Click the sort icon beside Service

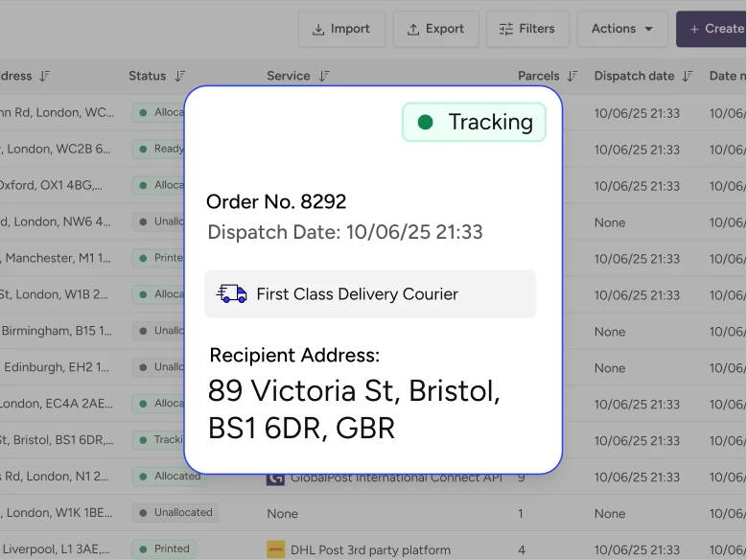point(324,76)
